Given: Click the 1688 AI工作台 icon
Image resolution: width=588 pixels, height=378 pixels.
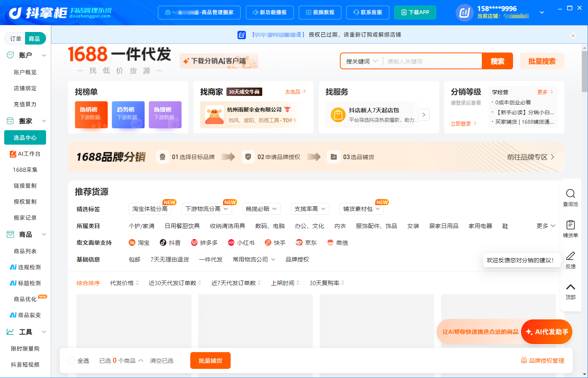Looking at the screenshot, I should coord(13,154).
